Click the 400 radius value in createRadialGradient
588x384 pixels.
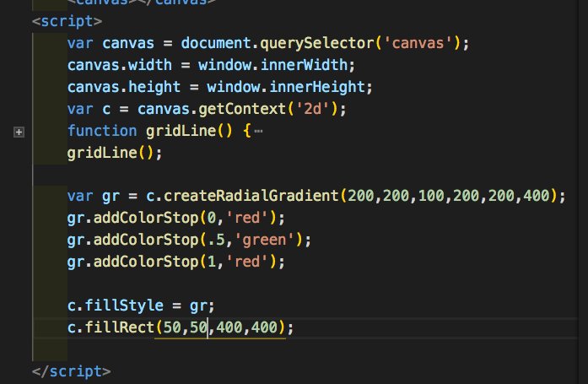point(537,196)
